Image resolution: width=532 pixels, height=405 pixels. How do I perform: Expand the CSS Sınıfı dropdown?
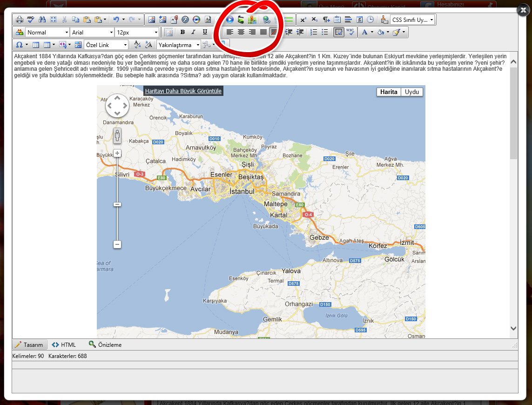pyautogui.click(x=432, y=20)
